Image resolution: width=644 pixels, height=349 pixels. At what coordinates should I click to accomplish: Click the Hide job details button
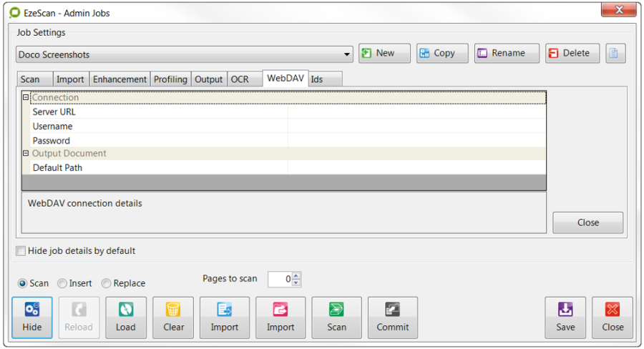click(x=32, y=317)
